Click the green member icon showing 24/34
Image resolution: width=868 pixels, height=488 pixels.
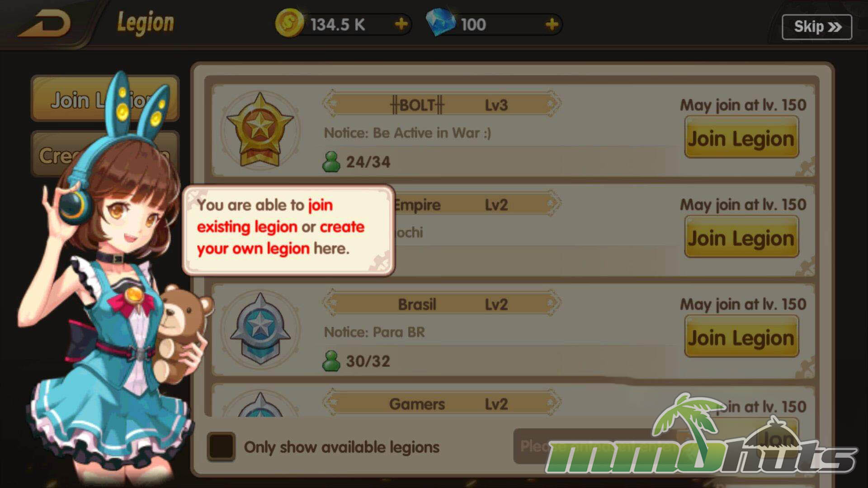[x=331, y=162]
